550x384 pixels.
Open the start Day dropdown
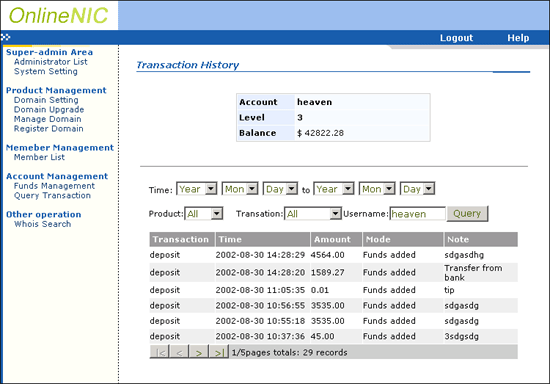280,189
